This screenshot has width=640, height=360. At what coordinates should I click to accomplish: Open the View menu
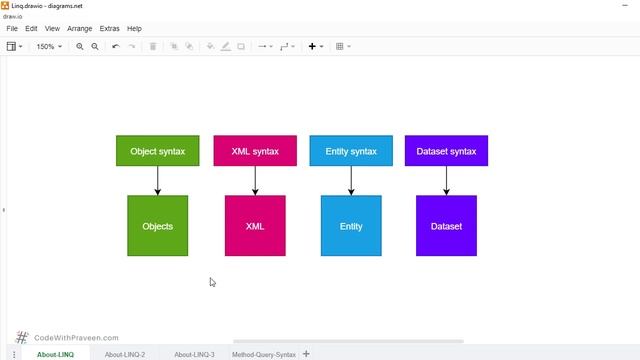click(x=52, y=29)
